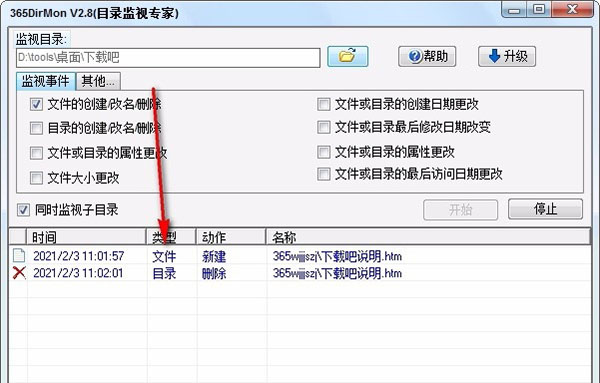The height and width of the screenshot is (383, 600).
Task: Sort by 类型 column header
Action: (171, 237)
